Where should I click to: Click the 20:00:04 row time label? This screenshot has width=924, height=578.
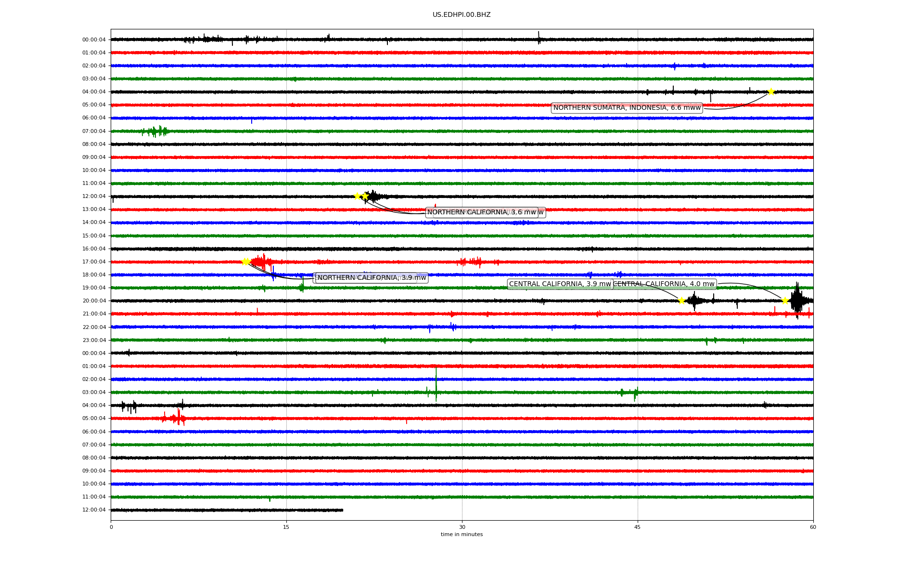(x=94, y=301)
